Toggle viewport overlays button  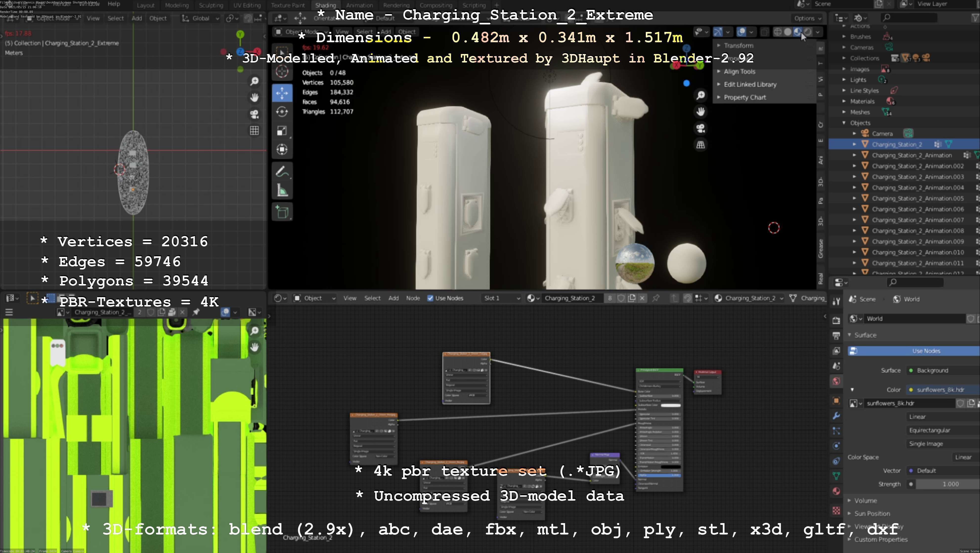pos(741,32)
